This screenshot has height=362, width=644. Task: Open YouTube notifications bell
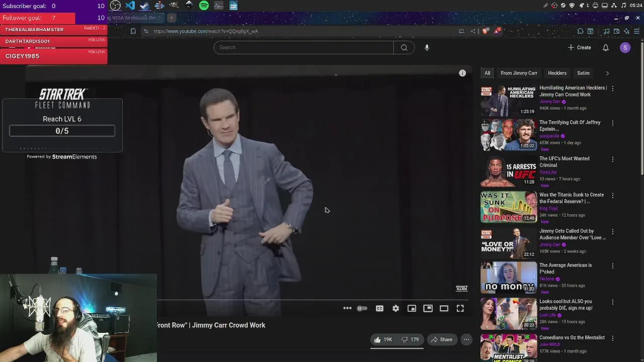point(606,47)
